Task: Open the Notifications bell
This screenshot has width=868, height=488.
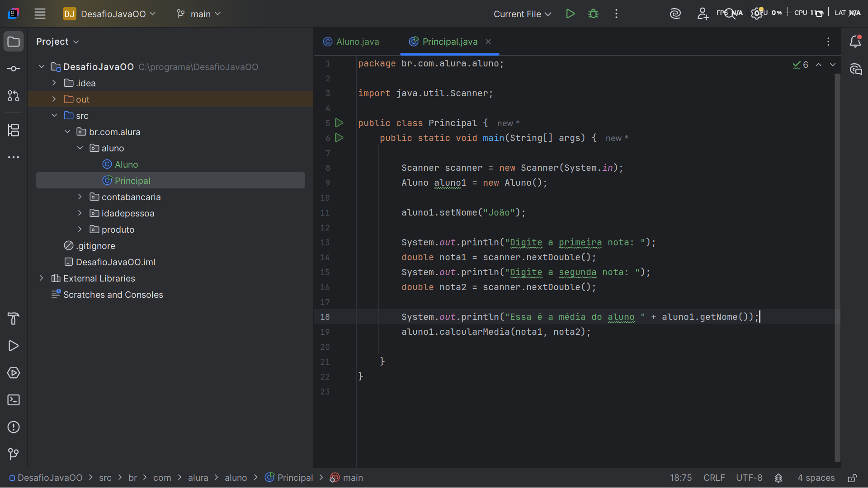Action: pyautogui.click(x=855, y=42)
